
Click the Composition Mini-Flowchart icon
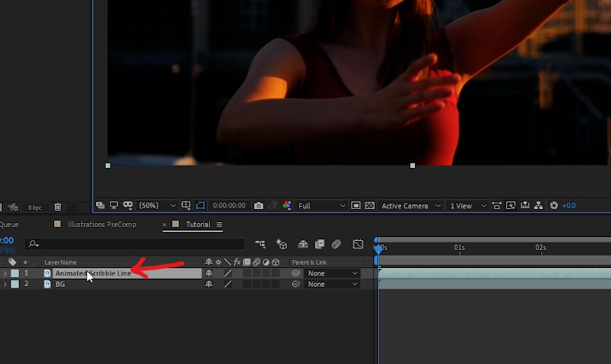tap(260, 244)
